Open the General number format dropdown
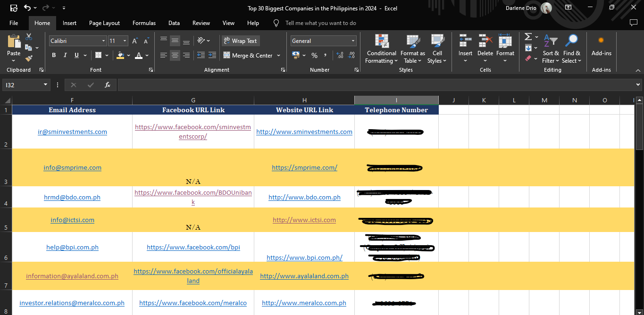644x315 pixels. [x=353, y=41]
